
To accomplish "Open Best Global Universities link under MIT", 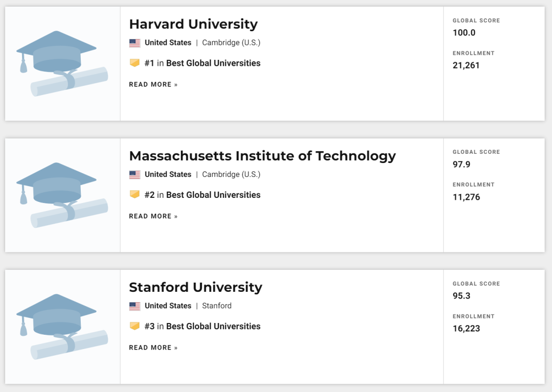I will (213, 195).
